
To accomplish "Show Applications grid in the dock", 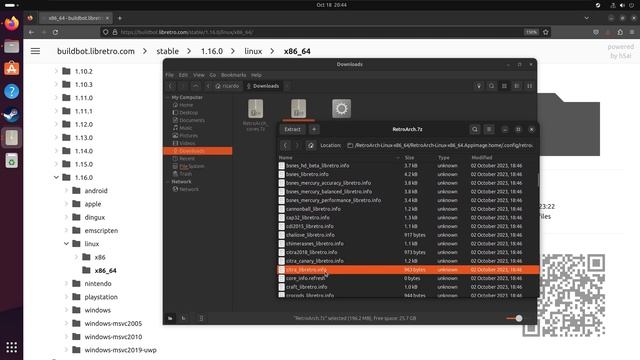I will tap(11, 347).
